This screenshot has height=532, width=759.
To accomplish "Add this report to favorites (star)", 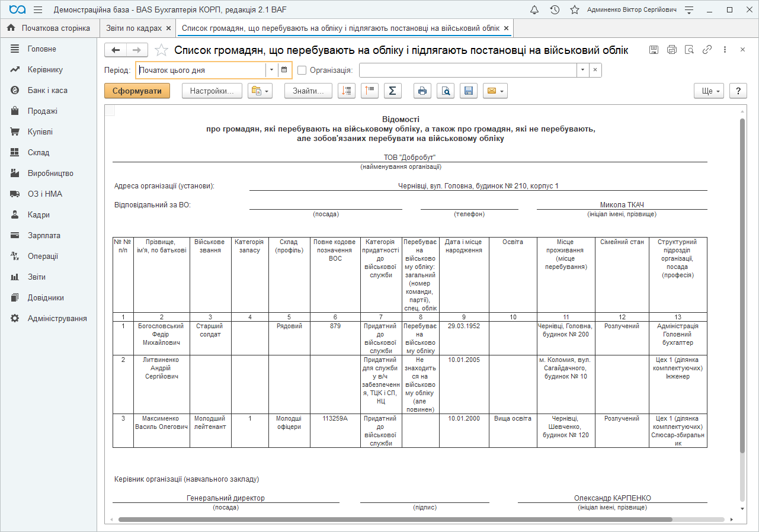I will (161, 50).
